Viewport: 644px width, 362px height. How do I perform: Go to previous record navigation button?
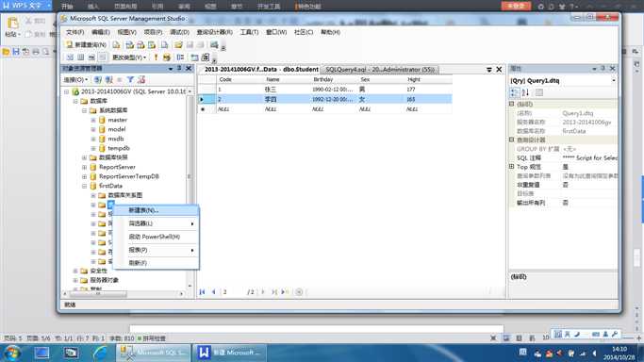(x=213, y=292)
